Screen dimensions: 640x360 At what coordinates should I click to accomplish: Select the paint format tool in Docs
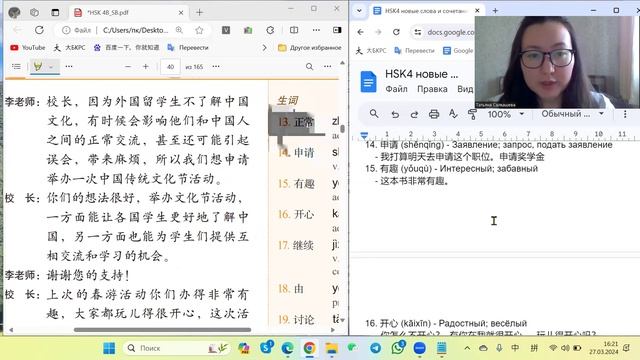472,114
